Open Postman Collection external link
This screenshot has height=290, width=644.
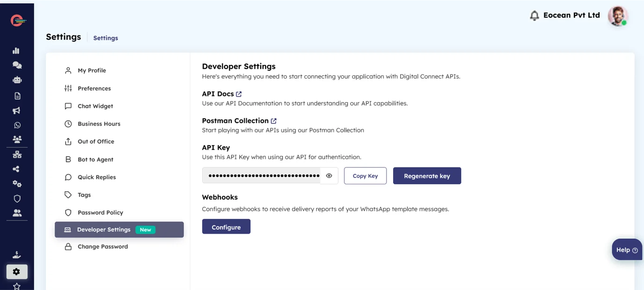point(274,121)
